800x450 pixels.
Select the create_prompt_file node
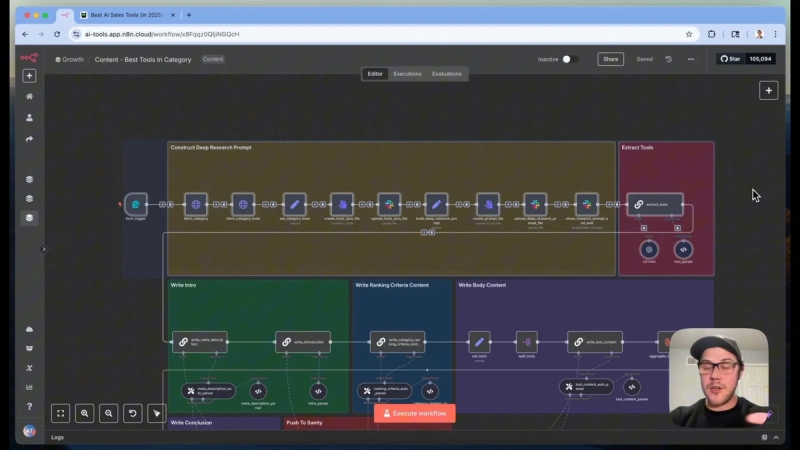coord(488,204)
